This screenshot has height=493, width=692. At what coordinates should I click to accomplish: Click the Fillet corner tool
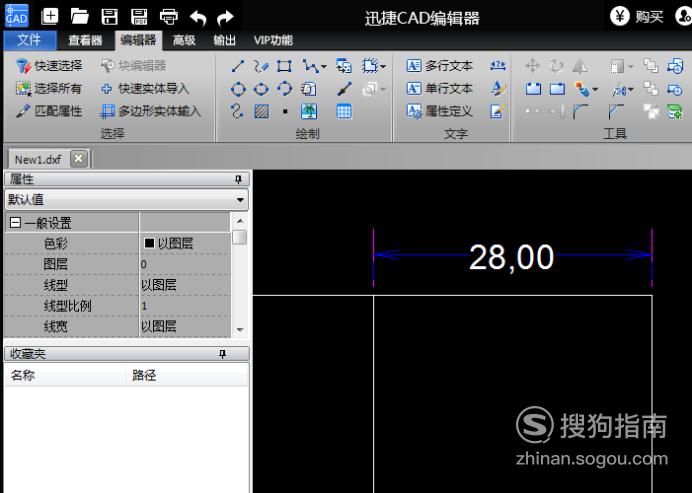click(581, 111)
